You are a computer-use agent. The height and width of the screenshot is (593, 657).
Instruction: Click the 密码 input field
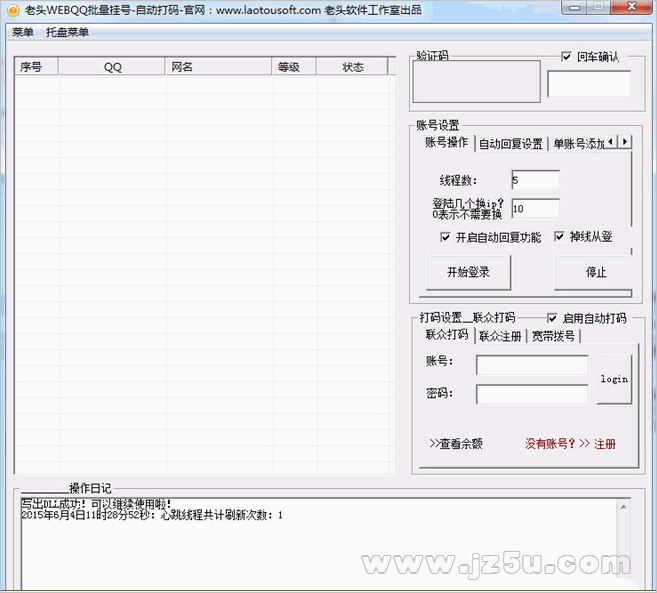[x=532, y=394]
